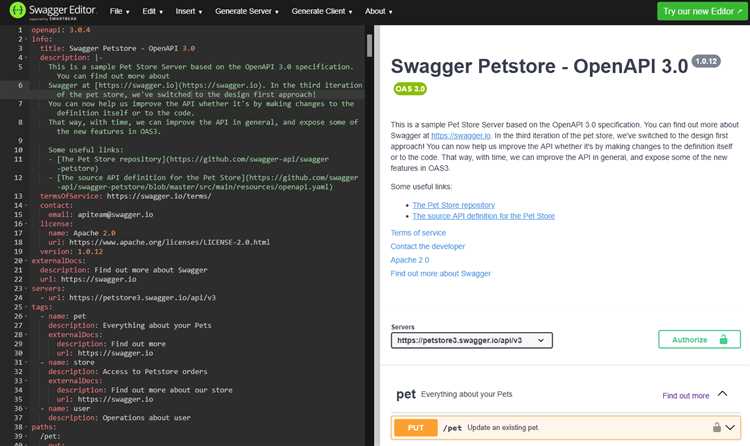This screenshot has height=446, width=750.
Task: Fold the license block at line 16
Action: click(26, 224)
